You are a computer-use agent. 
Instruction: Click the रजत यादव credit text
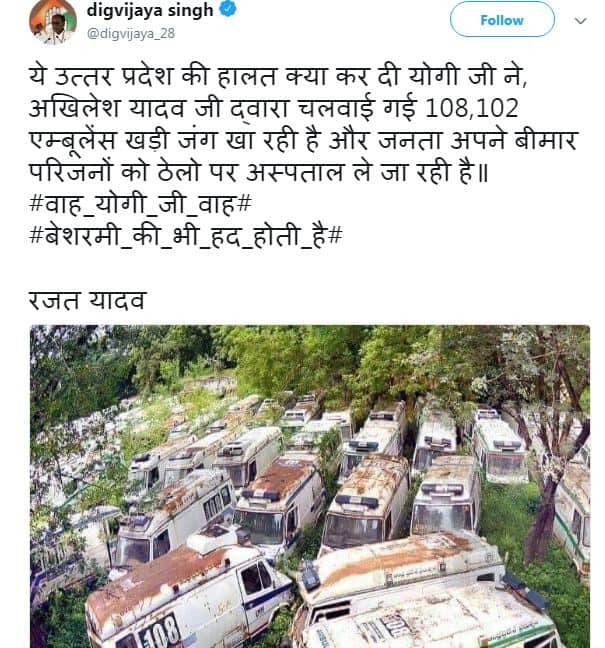click(87, 300)
